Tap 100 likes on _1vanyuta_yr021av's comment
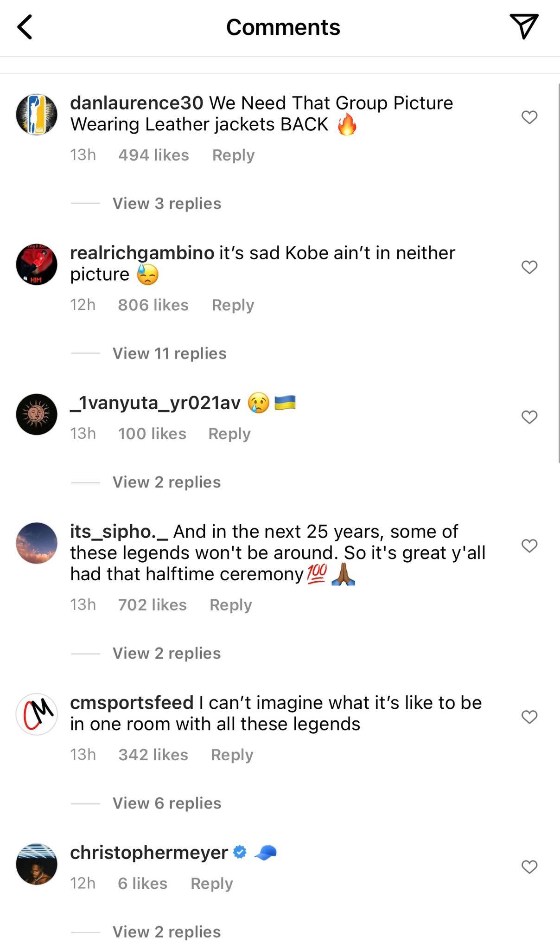 pos(152,434)
